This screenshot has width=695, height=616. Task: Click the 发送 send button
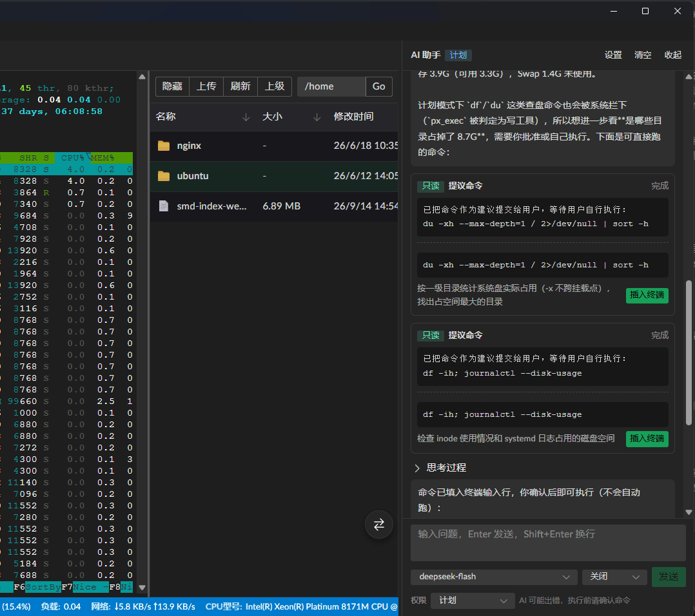(669, 577)
